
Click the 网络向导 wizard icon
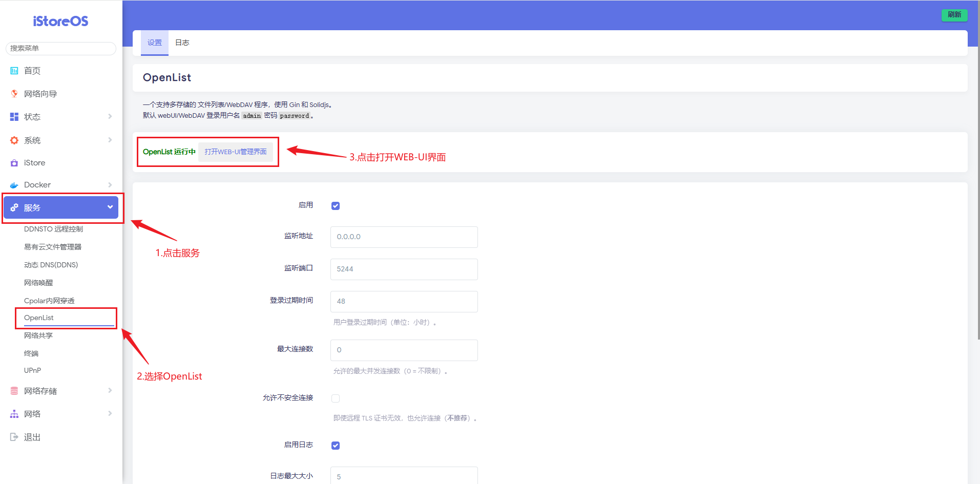pyautogui.click(x=14, y=94)
